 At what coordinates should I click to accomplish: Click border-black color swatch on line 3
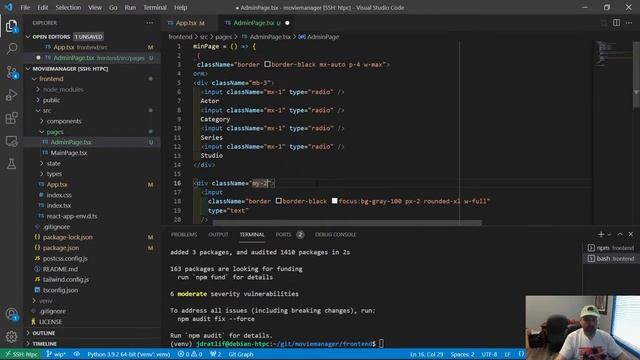267,64
